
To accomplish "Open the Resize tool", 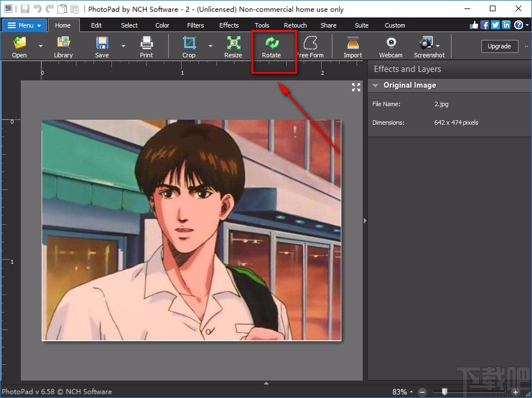I will [233, 43].
